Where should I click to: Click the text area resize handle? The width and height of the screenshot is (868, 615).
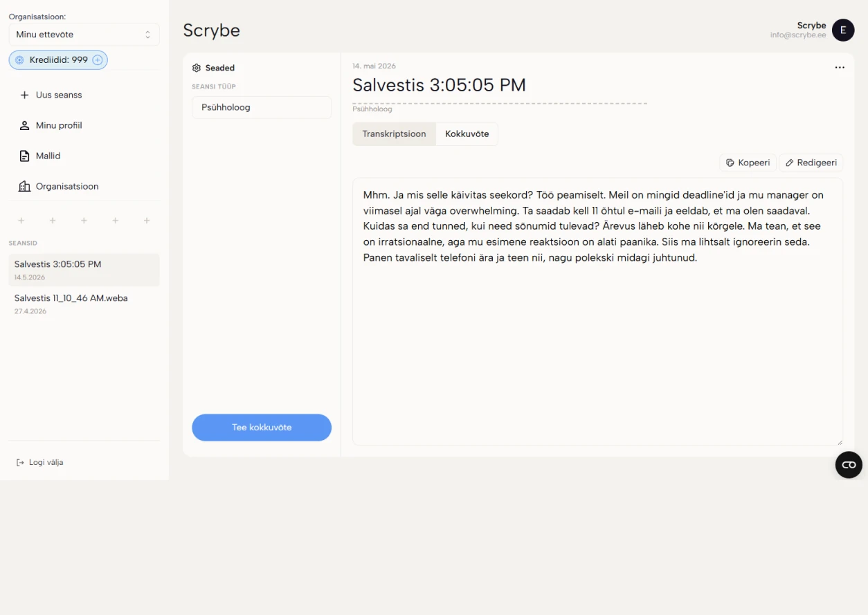pyautogui.click(x=840, y=442)
